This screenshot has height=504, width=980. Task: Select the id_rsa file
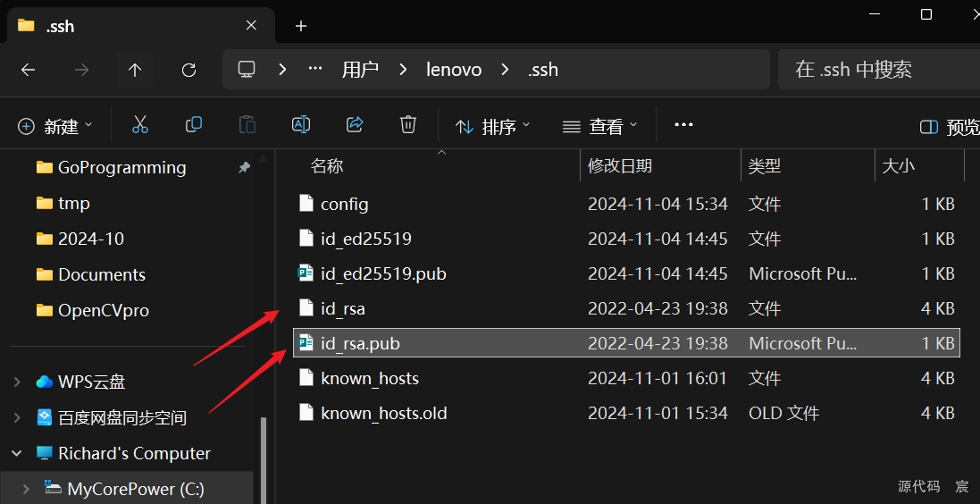click(343, 309)
